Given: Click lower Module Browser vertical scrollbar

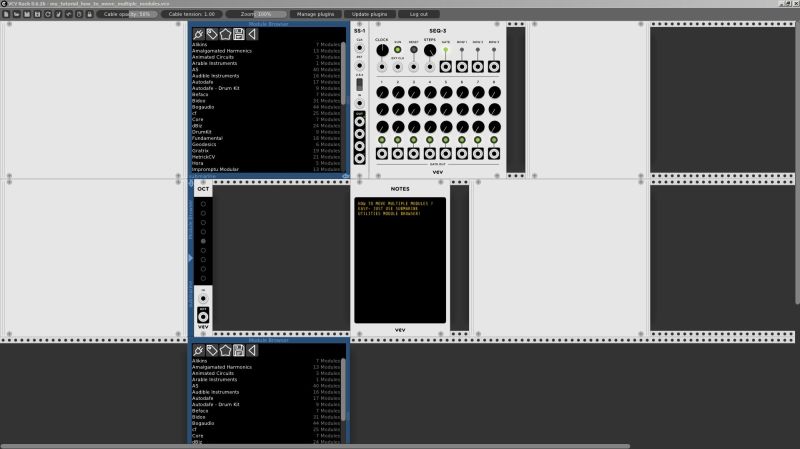Looking at the screenshot, I should (343, 390).
